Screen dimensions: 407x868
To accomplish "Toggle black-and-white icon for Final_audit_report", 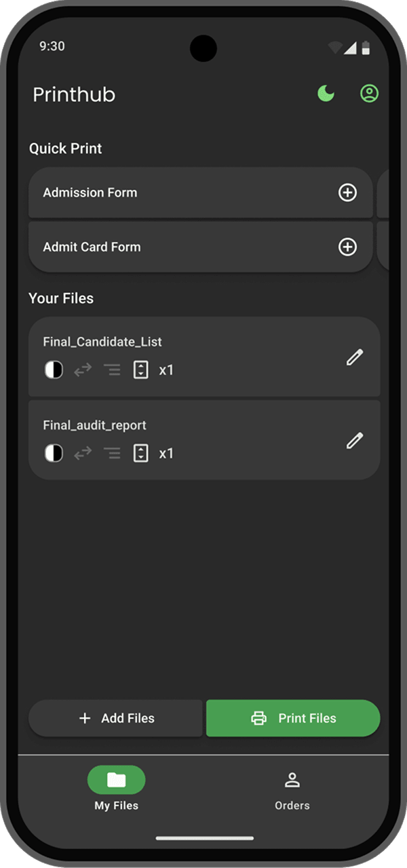I will tap(54, 454).
